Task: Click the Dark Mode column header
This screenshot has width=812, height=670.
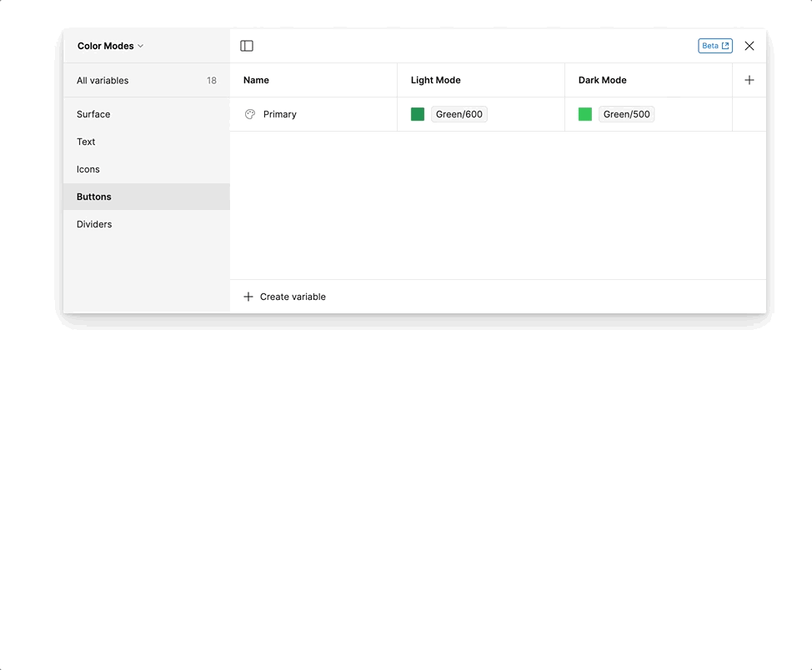Action: click(x=602, y=80)
